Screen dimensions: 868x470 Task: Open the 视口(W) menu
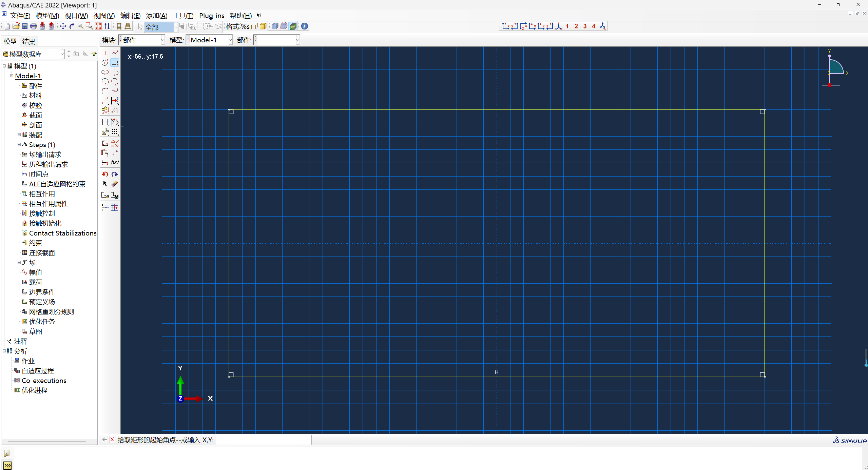pos(76,16)
